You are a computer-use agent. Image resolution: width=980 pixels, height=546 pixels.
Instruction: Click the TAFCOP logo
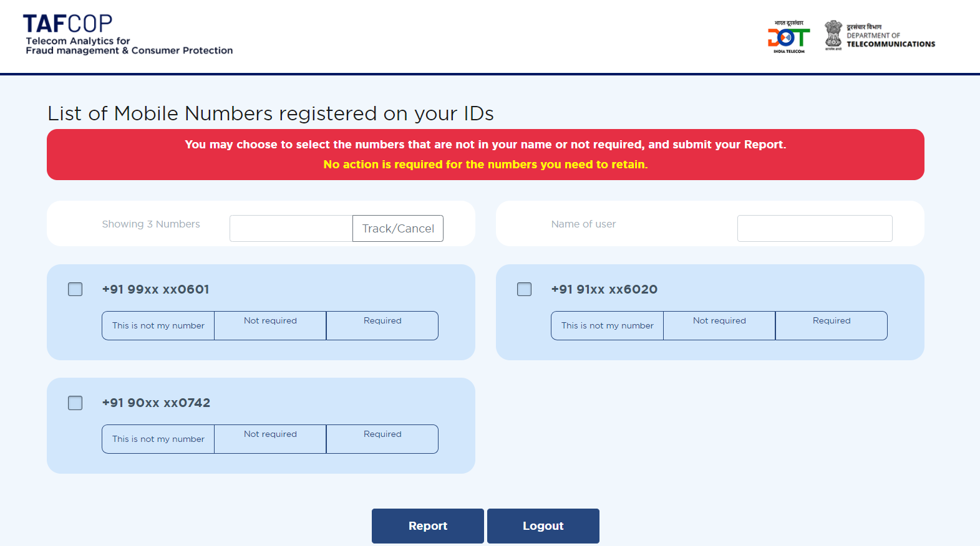click(x=128, y=35)
